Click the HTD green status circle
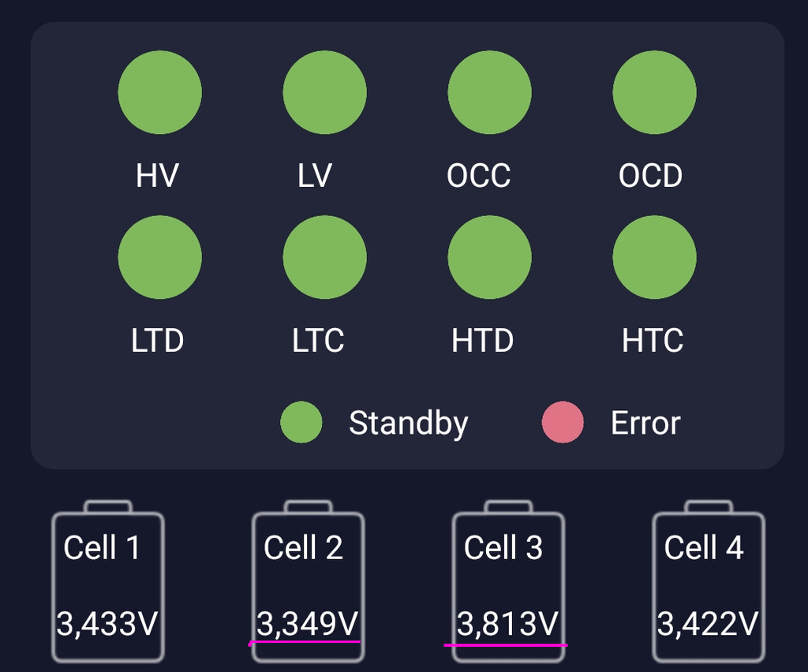Image resolution: width=808 pixels, height=672 pixels. coord(489,257)
